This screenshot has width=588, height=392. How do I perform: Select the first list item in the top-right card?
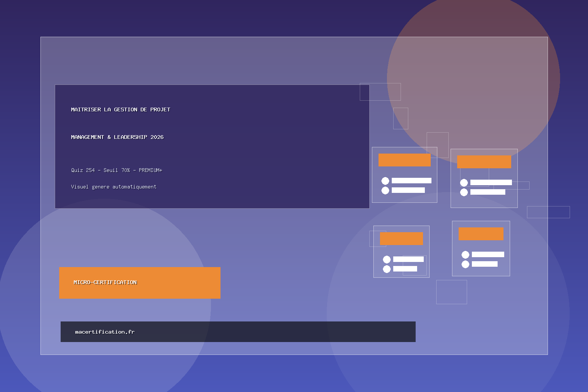pos(492,182)
